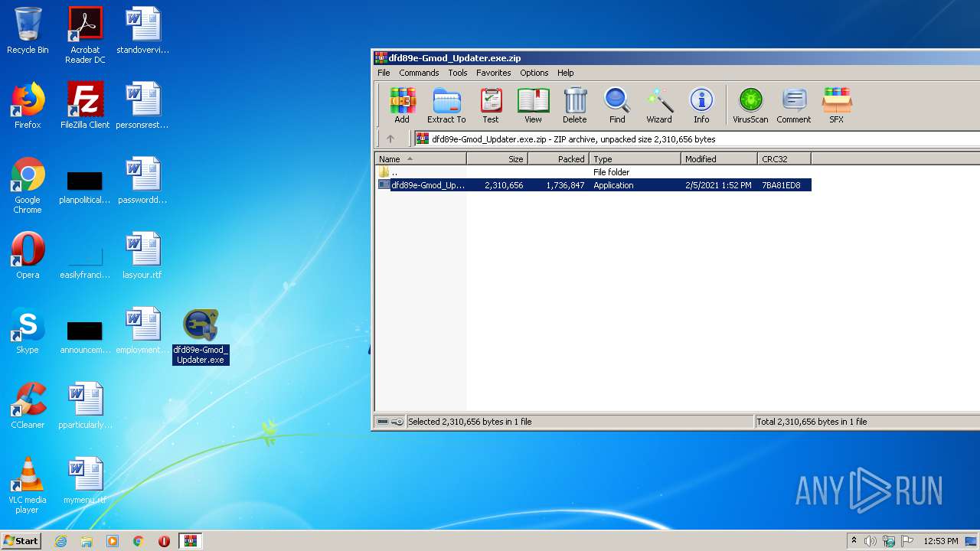Select the lasyour.rtf document icon
Screen dimensions: 980x551
point(142,256)
